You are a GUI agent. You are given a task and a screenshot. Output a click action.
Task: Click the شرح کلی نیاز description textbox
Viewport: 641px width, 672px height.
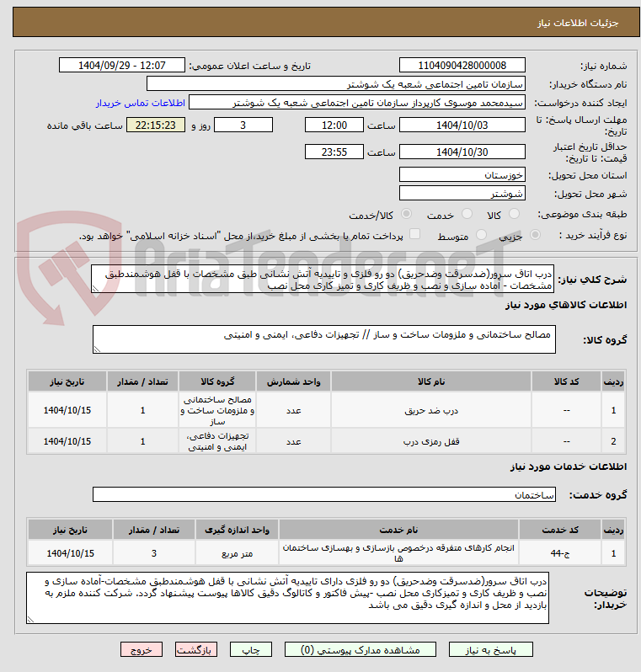[x=323, y=279]
